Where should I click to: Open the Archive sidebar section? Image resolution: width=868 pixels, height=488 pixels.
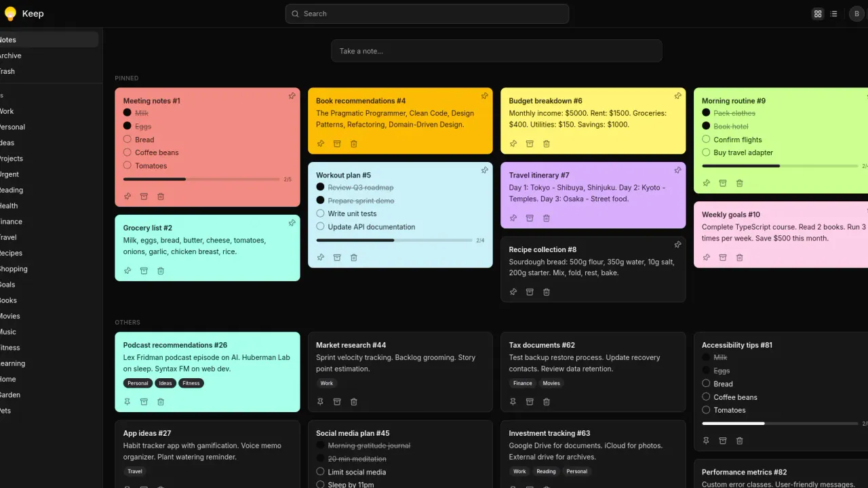tap(47, 56)
